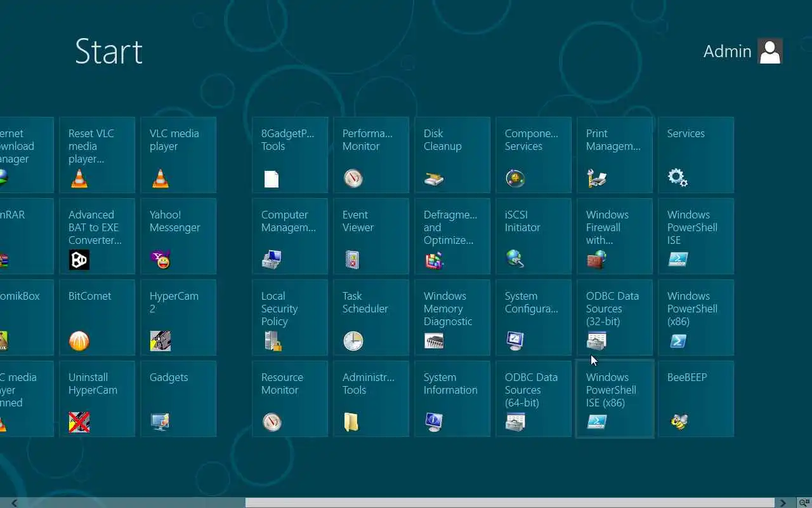Image resolution: width=812 pixels, height=508 pixels.
Task: Open the BeeBEEP tile
Action: pyautogui.click(x=696, y=399)
